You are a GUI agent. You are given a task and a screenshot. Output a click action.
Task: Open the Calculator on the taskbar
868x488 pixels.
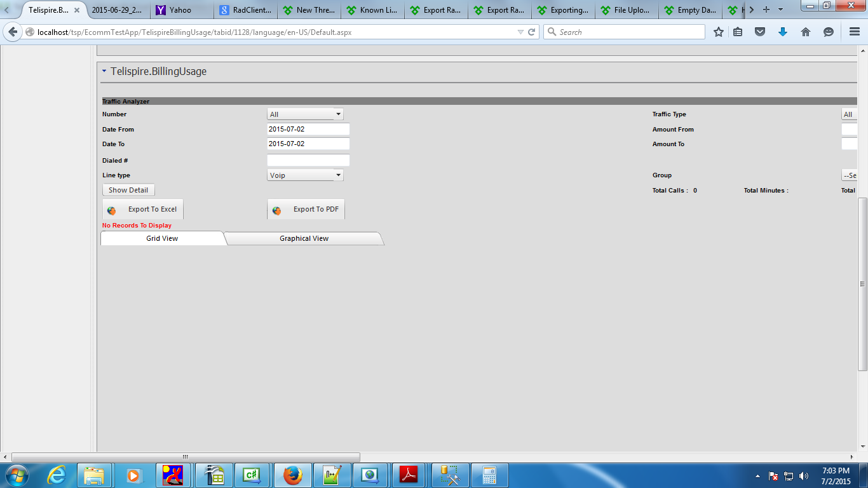click(489, 475)
